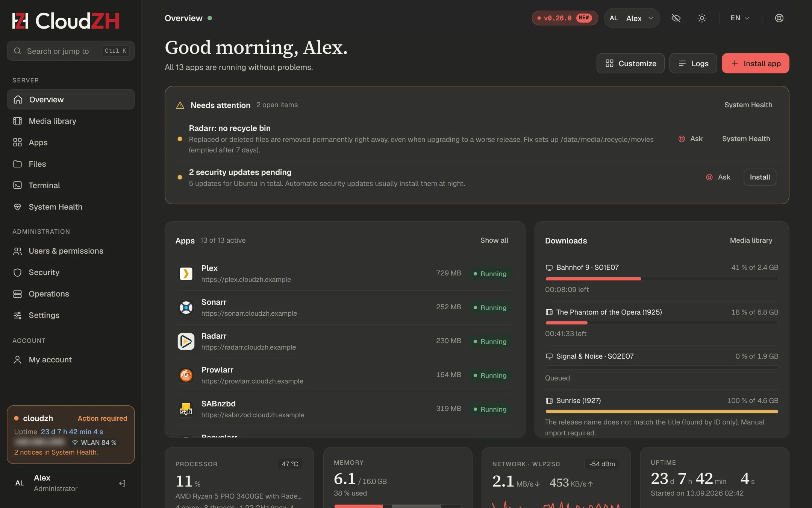812x508 pixels.
Task: Open the Alex user dropdown
Action: point(632,18)
